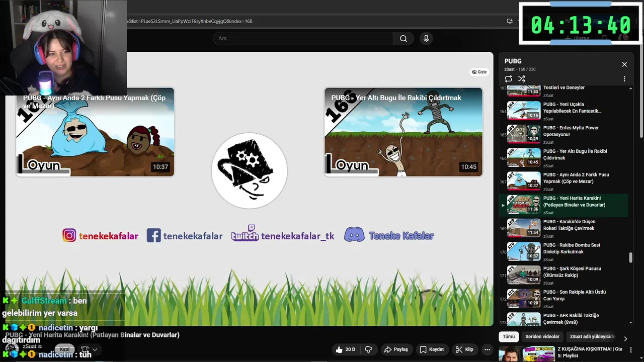Image resolution: width=644 pixels, height=362 pixels.
Task: Toggle playlist shuffle
Action: pyautogui.click(x=522, y=79)
